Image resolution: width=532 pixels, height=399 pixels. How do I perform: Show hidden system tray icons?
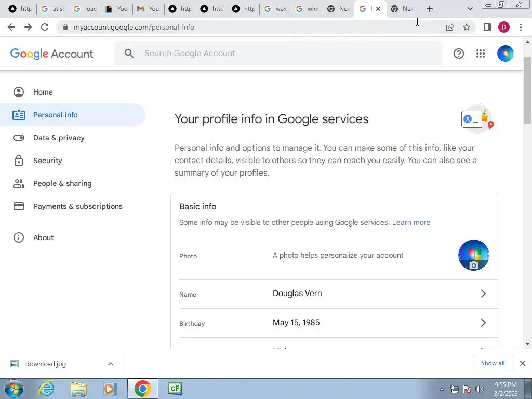click(442, 389)
